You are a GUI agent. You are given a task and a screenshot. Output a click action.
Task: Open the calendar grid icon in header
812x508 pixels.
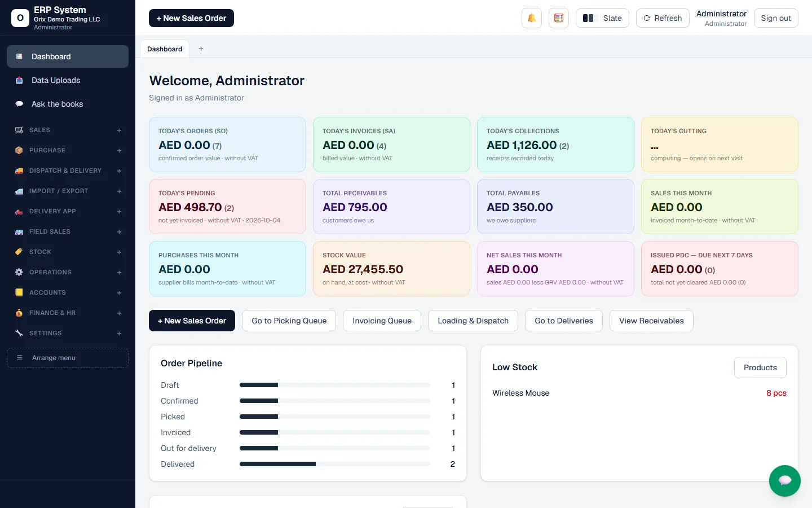(x=558, y=18)
